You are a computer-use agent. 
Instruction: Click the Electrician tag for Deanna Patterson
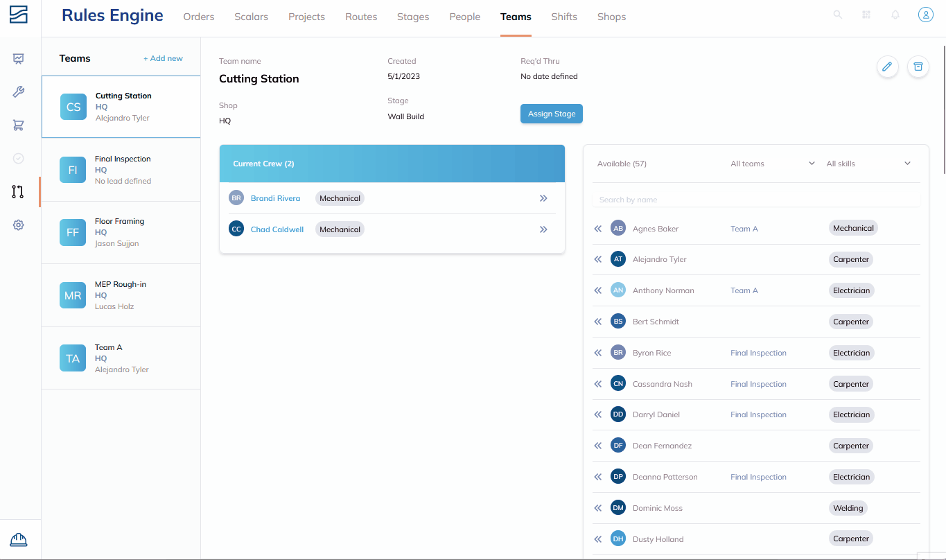point(852,477)
